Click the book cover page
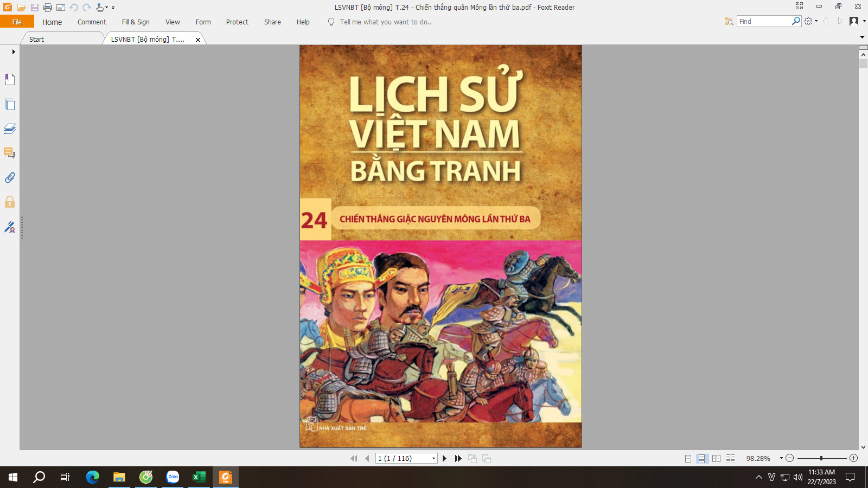 point(441,246)
